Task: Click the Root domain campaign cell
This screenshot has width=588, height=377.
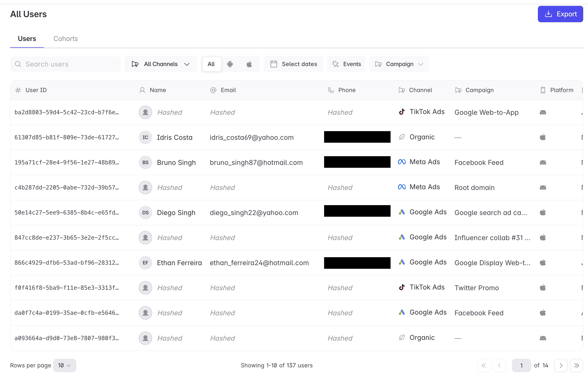Action: tap(474, 188)
